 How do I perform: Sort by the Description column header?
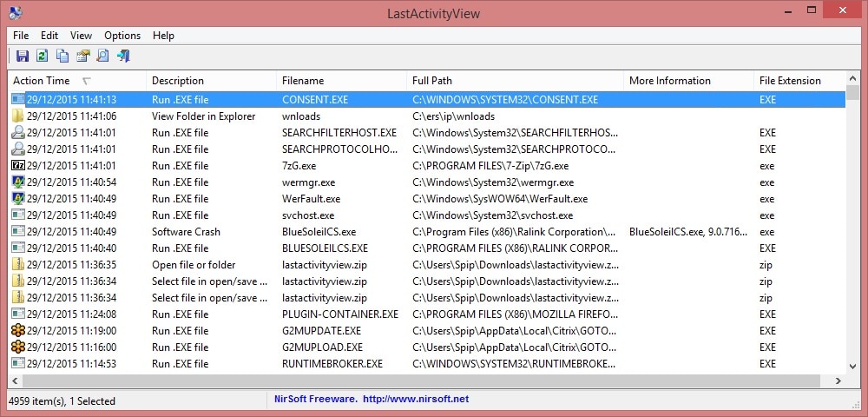178,81
